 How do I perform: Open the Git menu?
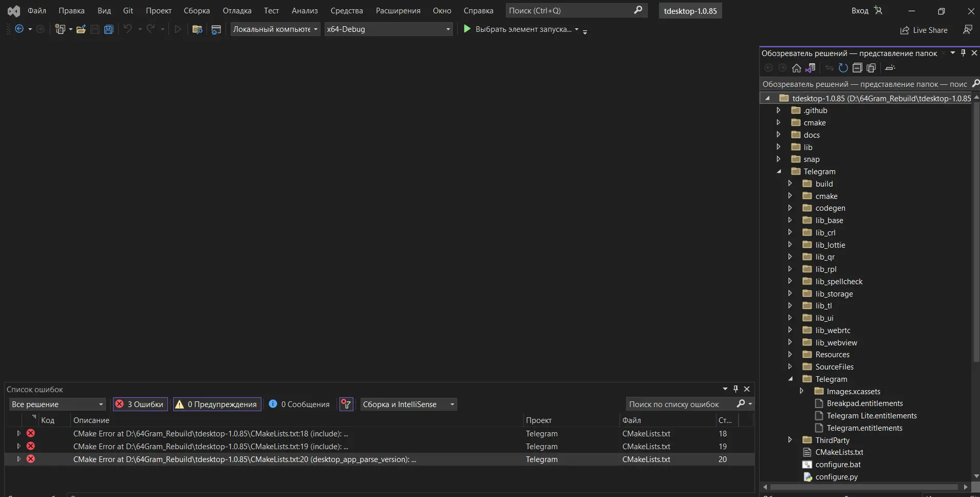(x=128, y=10)
